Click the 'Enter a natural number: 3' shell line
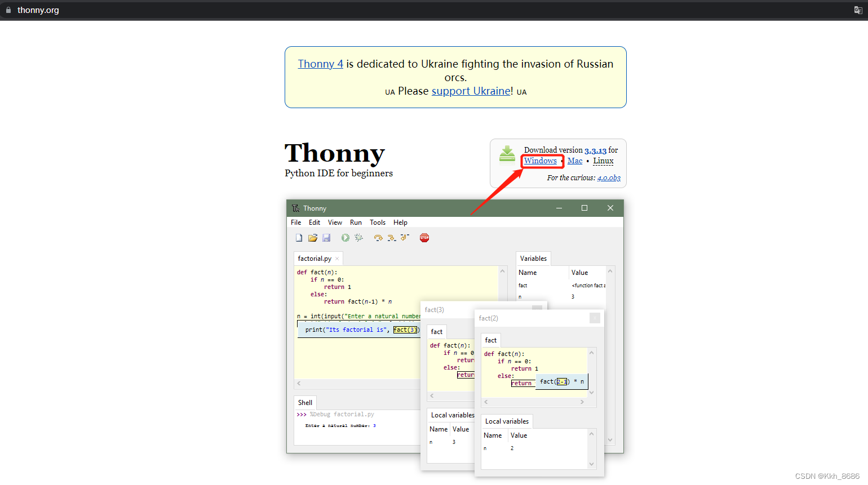868x485 pixels. [x=340, y=426]
